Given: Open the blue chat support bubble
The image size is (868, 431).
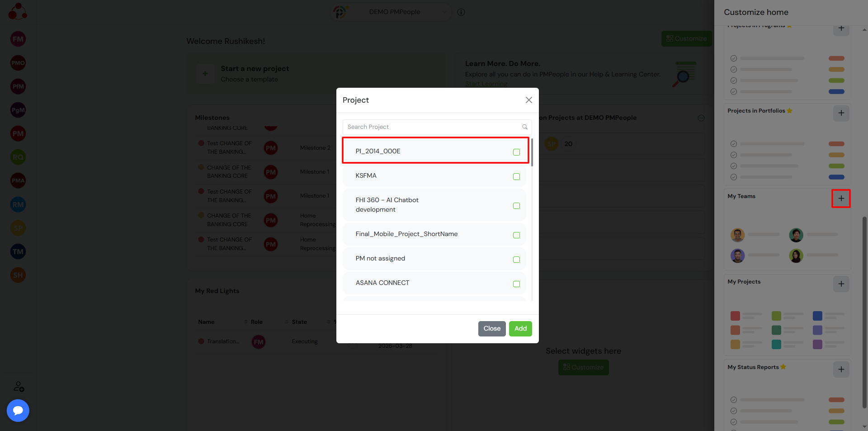Looking at the screenshot, I should pos(18,411).
